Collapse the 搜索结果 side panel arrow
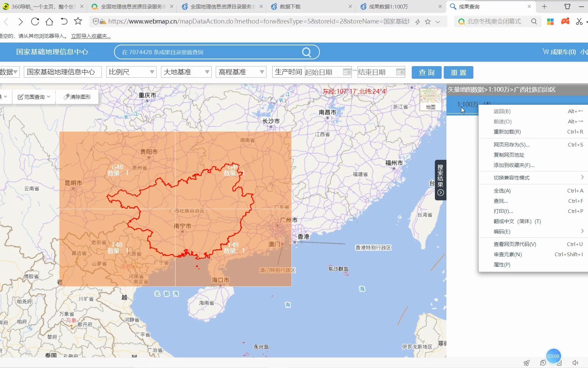Viewport: 588px width, 368px height. 441,193
